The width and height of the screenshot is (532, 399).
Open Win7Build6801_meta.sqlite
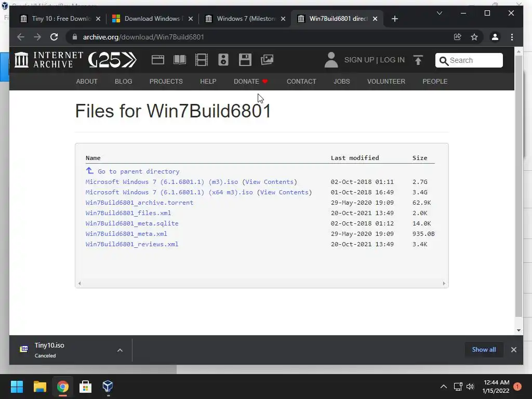tap(132, 223)
